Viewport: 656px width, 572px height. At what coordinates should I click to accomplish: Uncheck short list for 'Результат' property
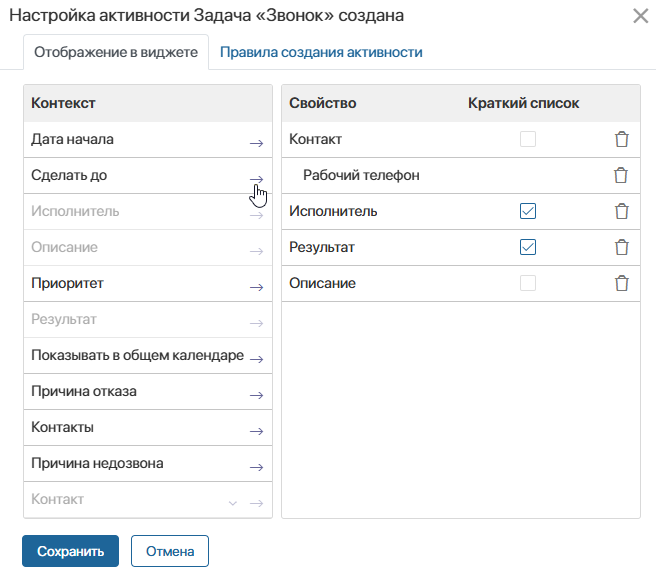(x=528, y=247)
